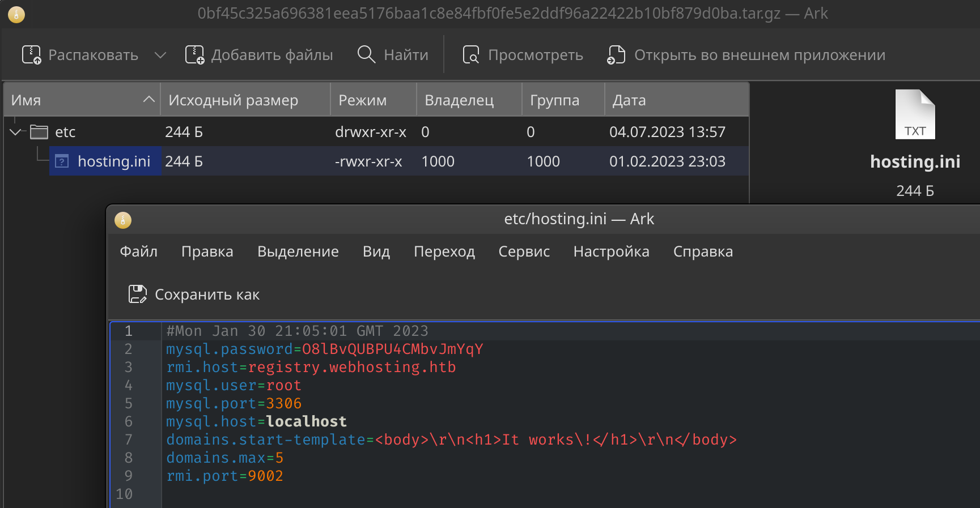Screen dimensions: 980x508
Task: Click the etc/hosting.ini — Ark window title
Action: pos(579,219)
